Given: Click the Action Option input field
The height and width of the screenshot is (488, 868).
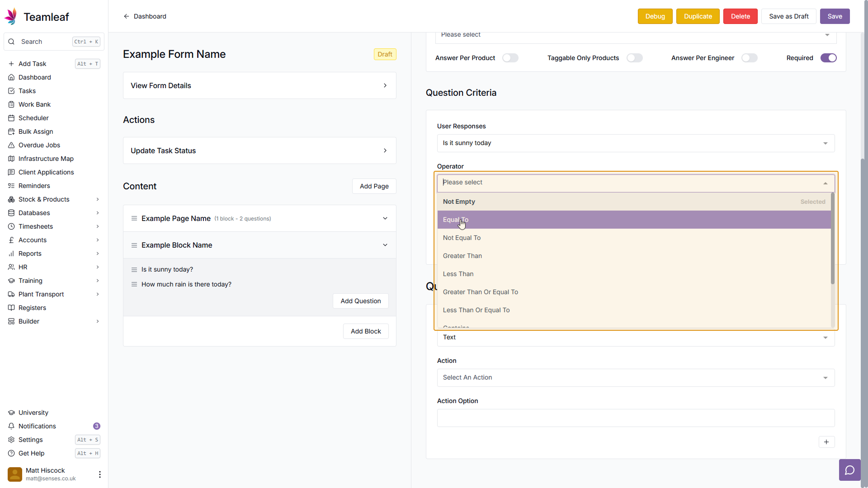Looking at the screenshot, I should (635, 418).
